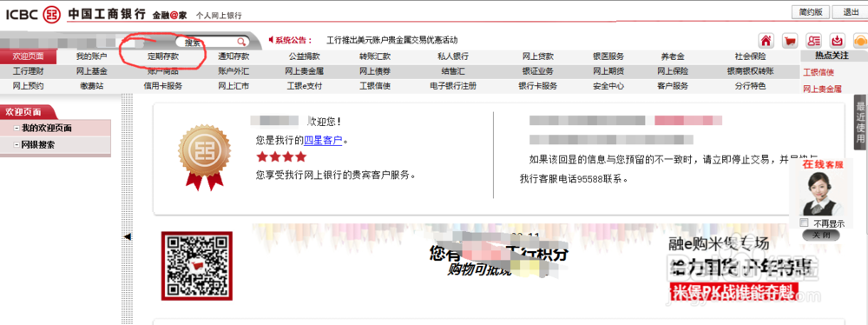This screenshot has height=325, width=868.
Task: Open the 网上基金 menu
Action: coord(92,71)
